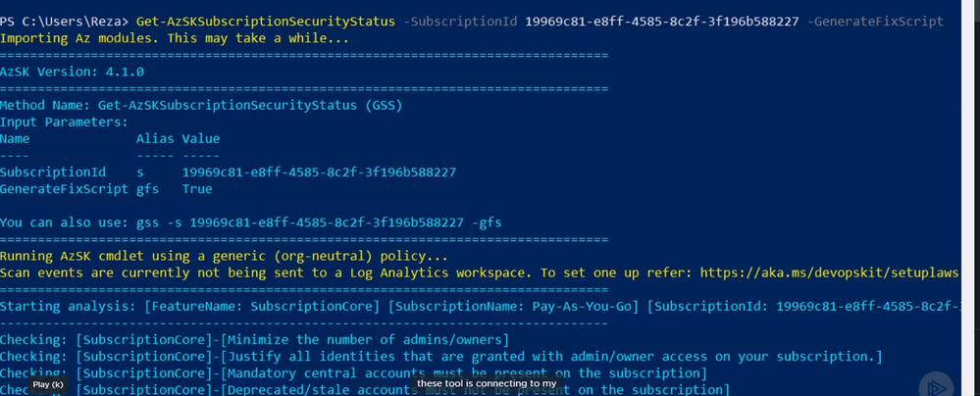
Task: Click the 'Importing Az modules' message
Action: coord(175,38)
